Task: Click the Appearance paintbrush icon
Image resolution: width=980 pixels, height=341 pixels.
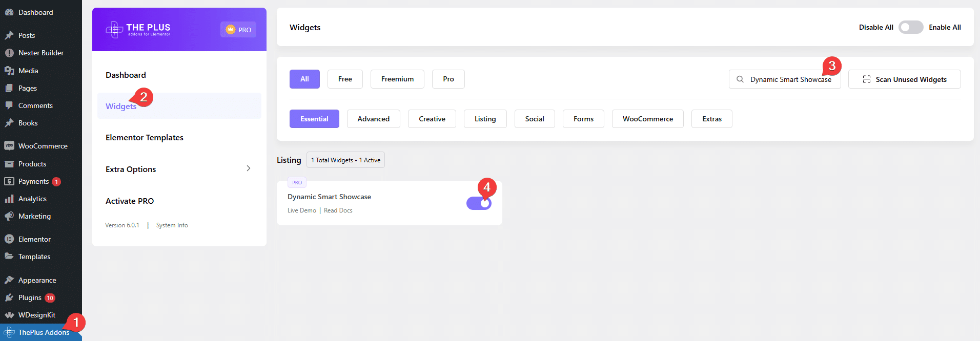Action: (x=9, y=280)
